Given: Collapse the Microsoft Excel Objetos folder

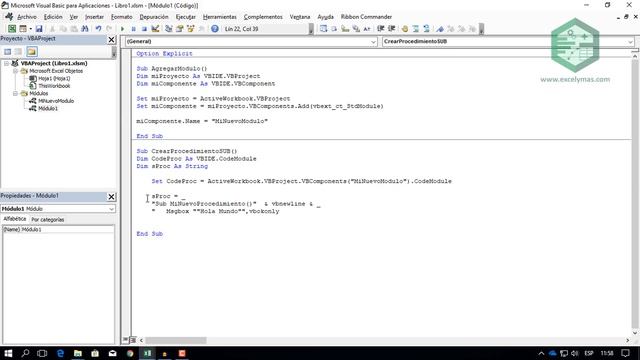Looking at the screenshot, I should [x=15, y=71].
